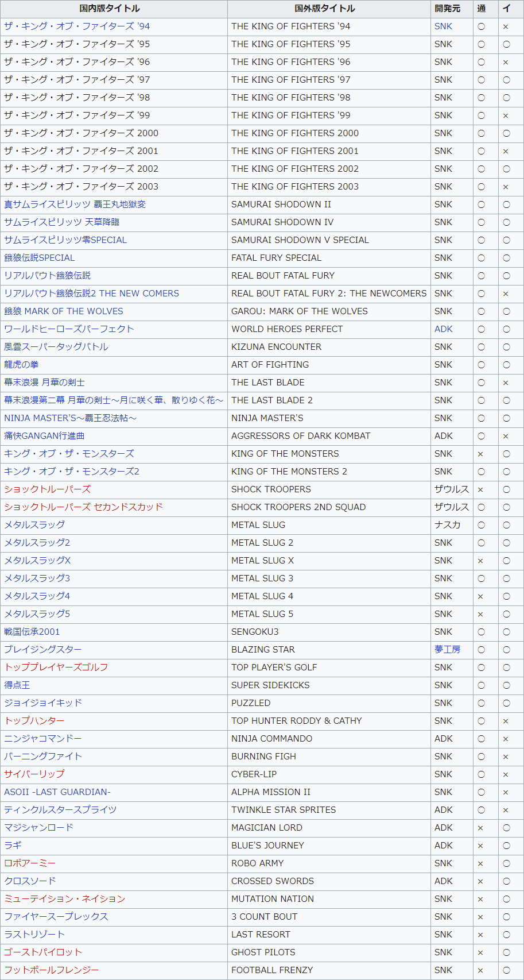Click ASOII -LAST GUARDIAN- link
Screen dimensions: 524x980
tap(57, 792)
